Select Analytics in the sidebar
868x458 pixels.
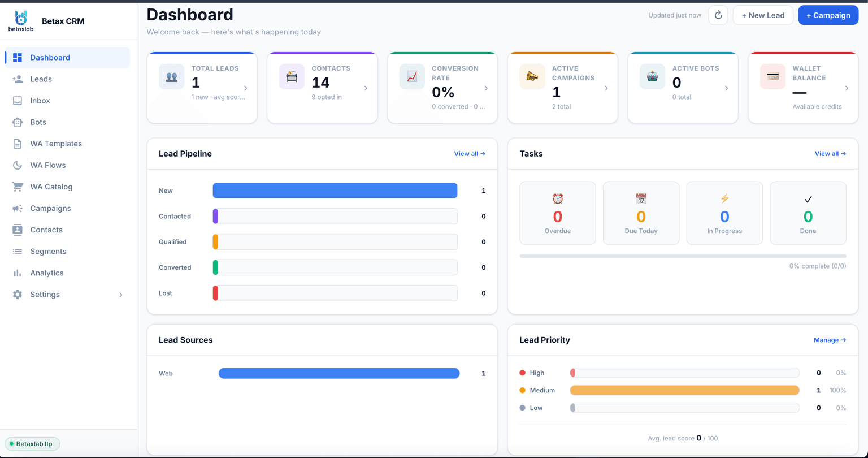click(67, 273)
